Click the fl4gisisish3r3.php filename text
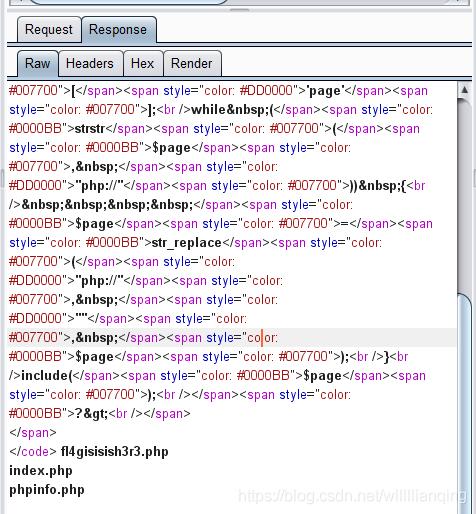 pos(115,452)
